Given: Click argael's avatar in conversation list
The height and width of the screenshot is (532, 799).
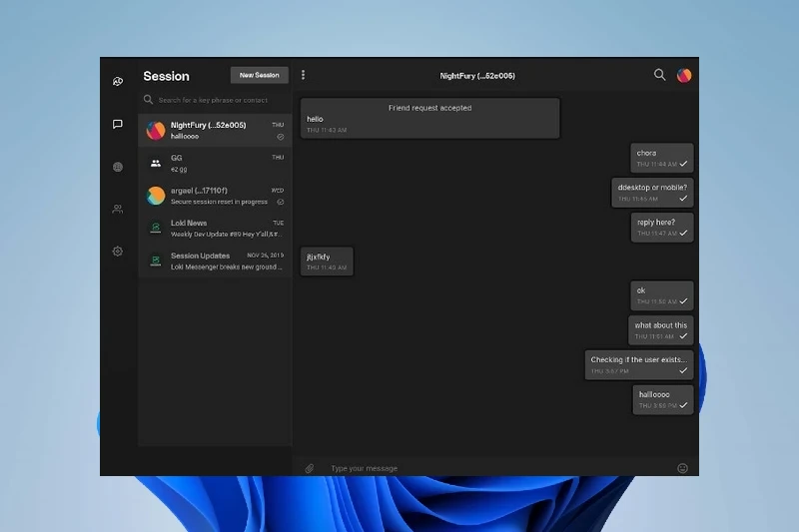Looking at the screenshot, I should [x=156, y=196].
